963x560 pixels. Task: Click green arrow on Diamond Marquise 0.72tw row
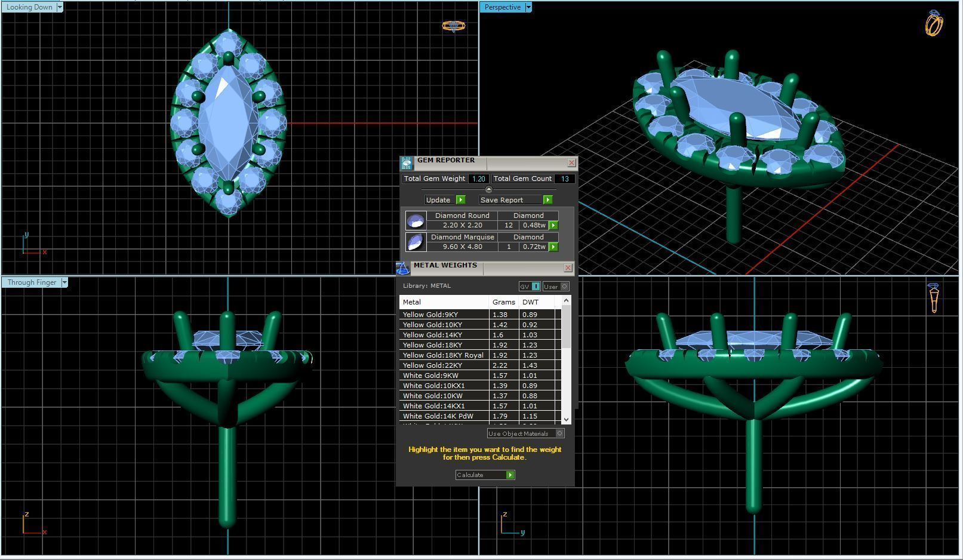(x=553, y=247)
